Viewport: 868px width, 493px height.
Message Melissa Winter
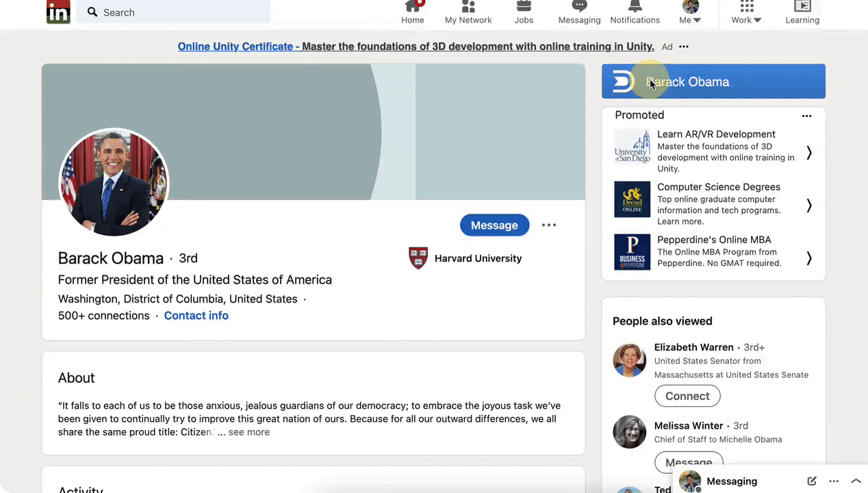tap(689, 462)
